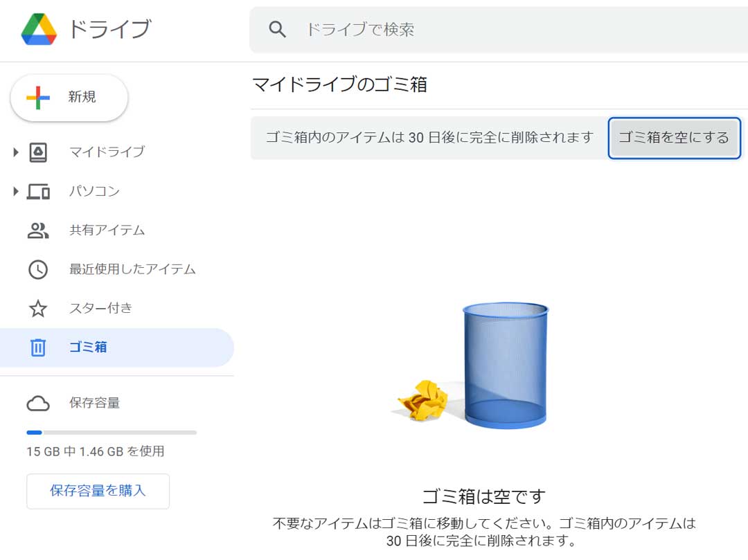
Task: Focus the ドライブで検索 search field
Action: tap(499, 30)
